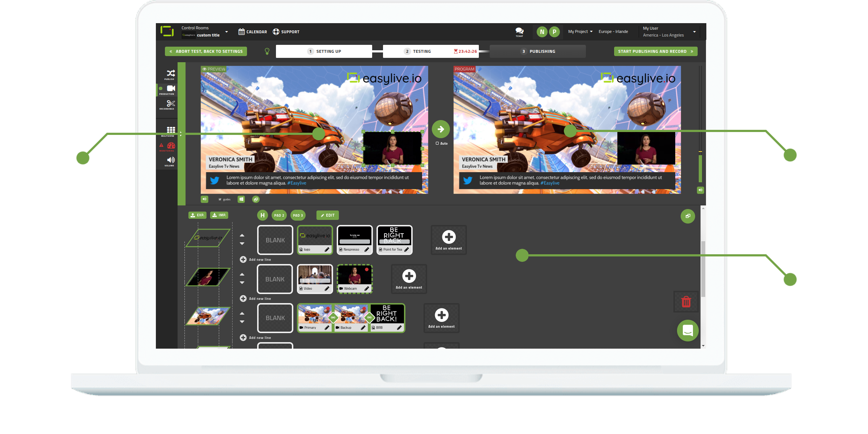
Task: Select the Backup source thumbnail
Action: tap(351, 314)
